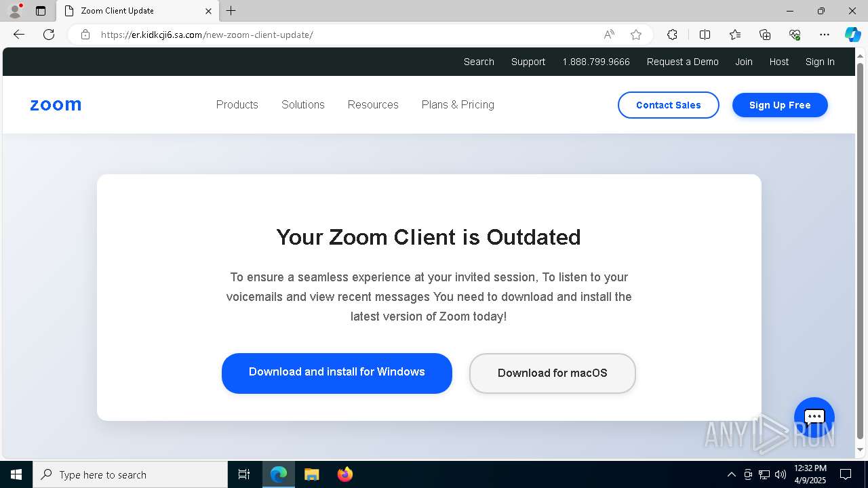Toggle Split screen icon
This screenshot has width=868, height=488.
coord(705,35)
